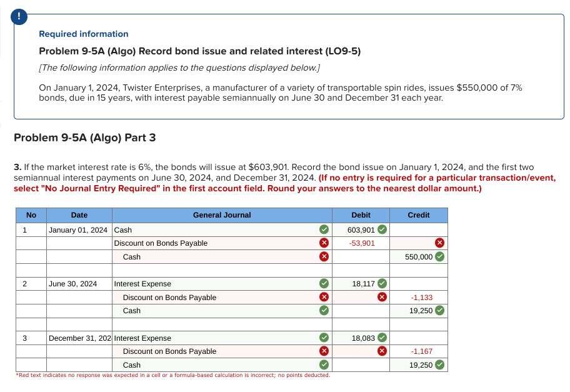The image size is (570, 392).
Task: Click the Required information heading link
Action: [x=84, y=34]
